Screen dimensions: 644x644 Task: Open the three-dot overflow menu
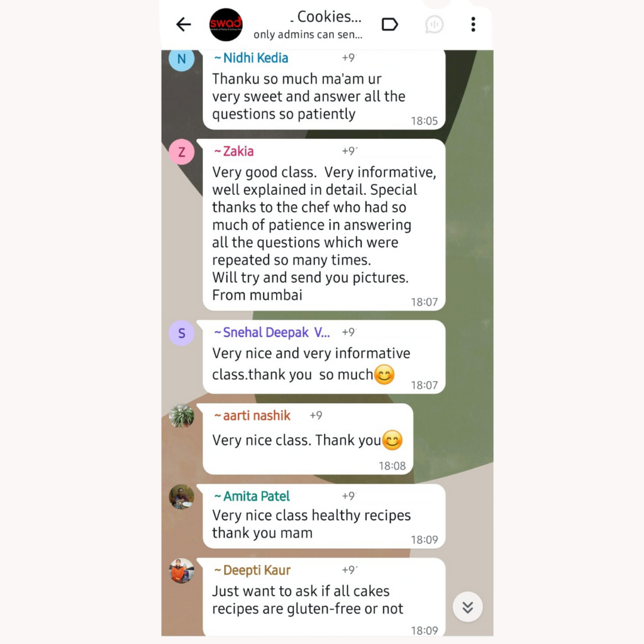pos(473,24)
